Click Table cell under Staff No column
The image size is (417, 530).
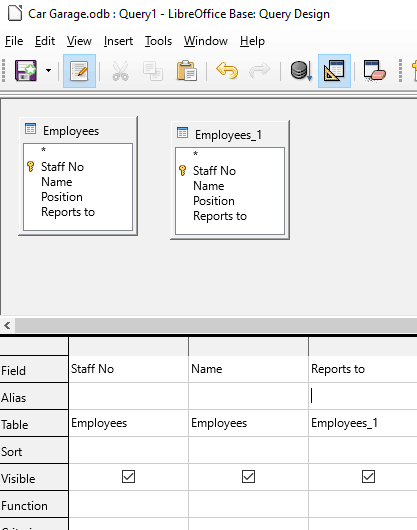click(x=128, y=423)
